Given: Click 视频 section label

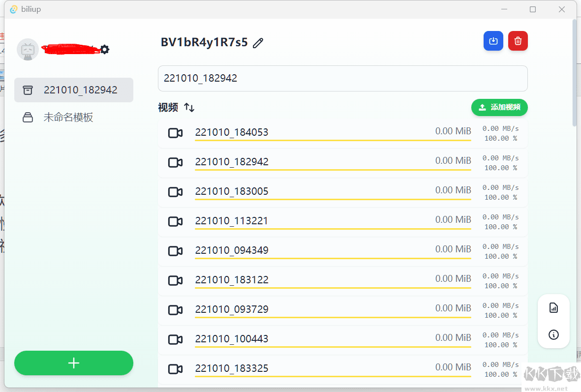Looking at the screenshot, I should (x=168, y=107).
